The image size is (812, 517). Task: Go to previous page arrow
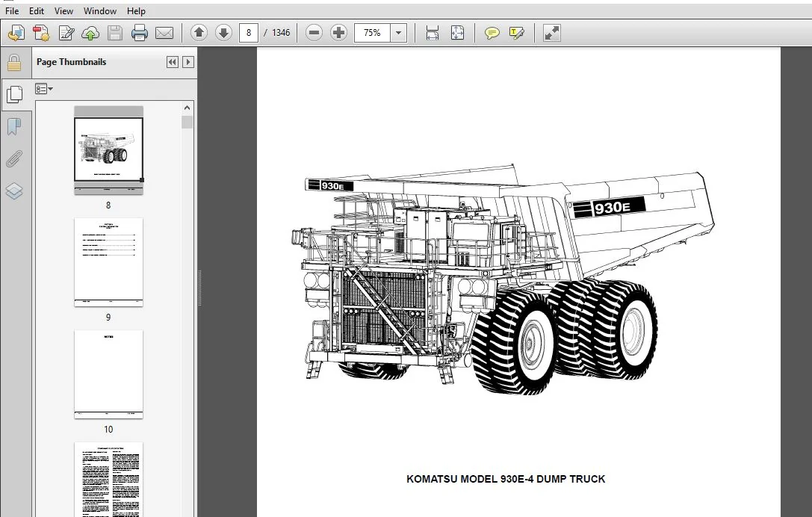[199, 33]
